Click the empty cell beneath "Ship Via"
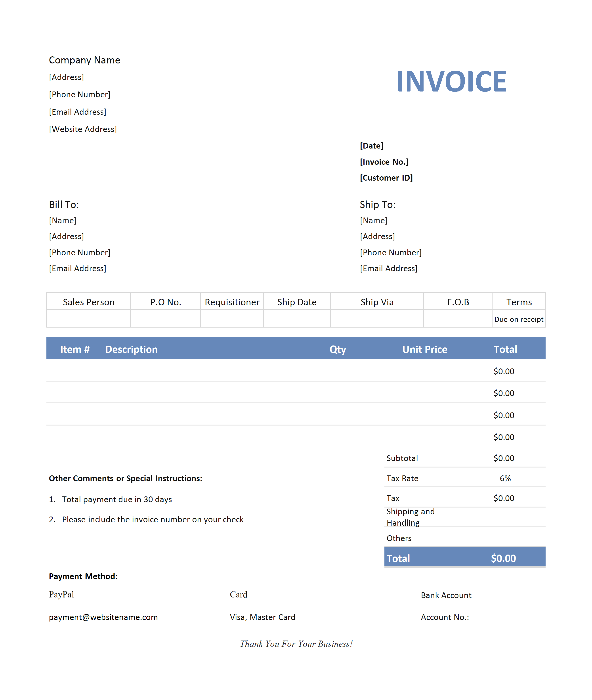 (377, 319)
